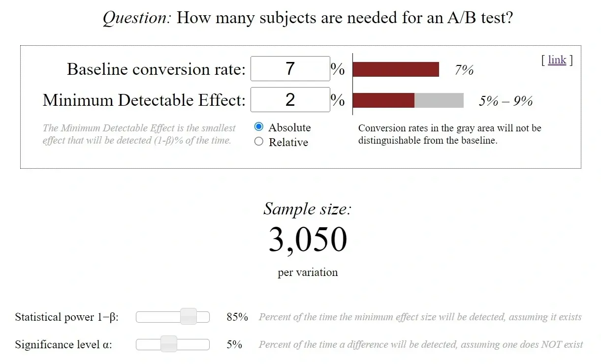Select the Absolute radio button

point(259,127)
